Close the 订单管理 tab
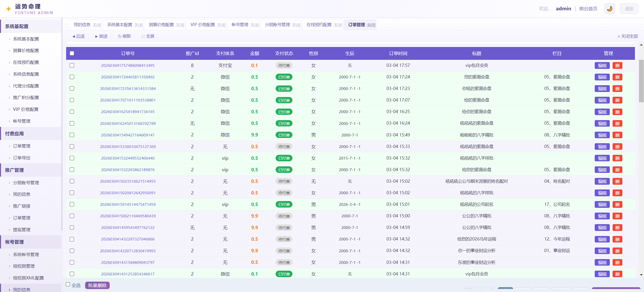The image size is (644, 292). pyautogui.click(x=371, y=25)
